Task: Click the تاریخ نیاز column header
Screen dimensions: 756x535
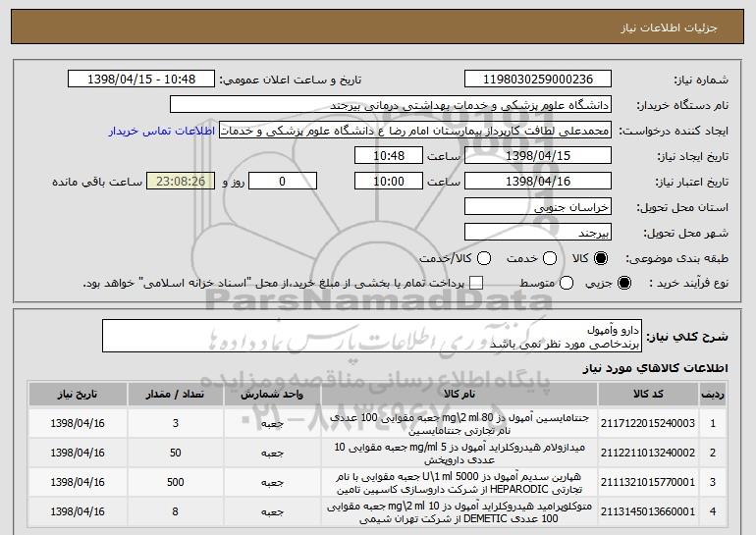Action: click(78, 395)
